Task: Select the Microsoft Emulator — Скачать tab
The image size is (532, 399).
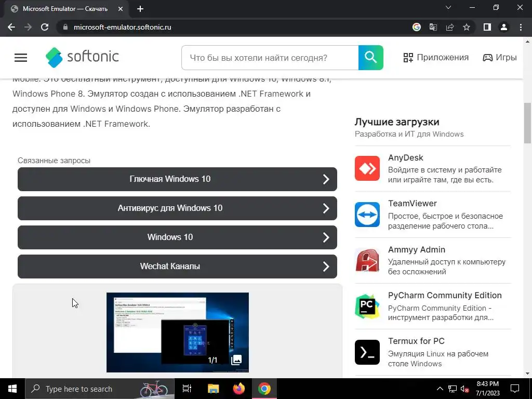Action: coord(66,9)
